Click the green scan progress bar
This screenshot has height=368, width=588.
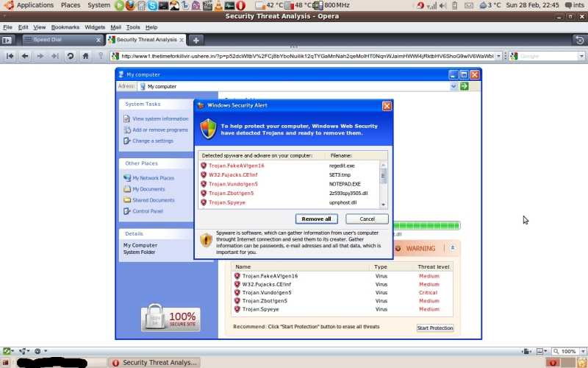[426, 225]
